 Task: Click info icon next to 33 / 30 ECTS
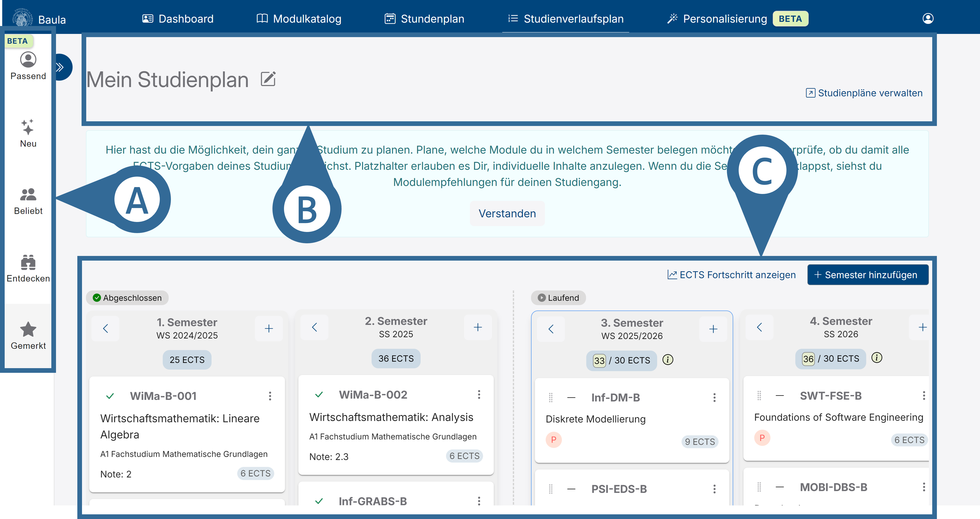[668, 359]
